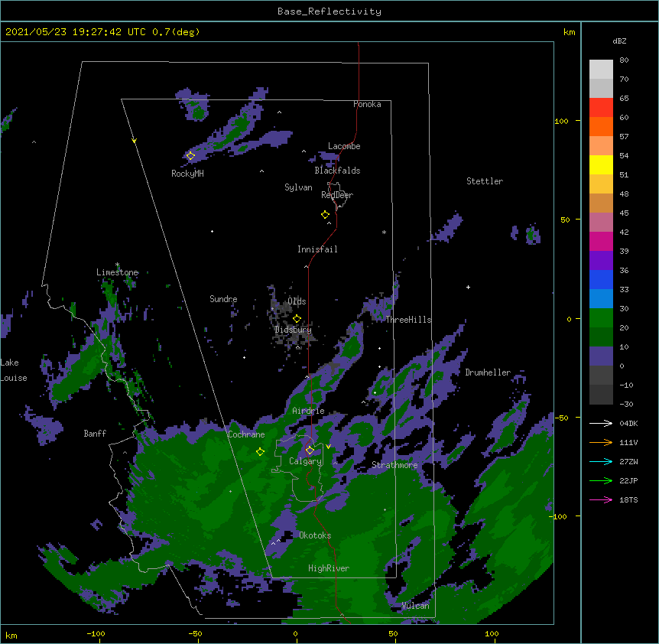Click the Vulcan label
This screenshot has height=644, width=659.
coord(415,606)
